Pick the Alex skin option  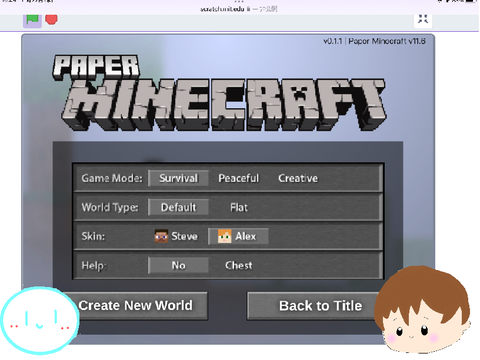pyautogui.click(x=238, y=236)
